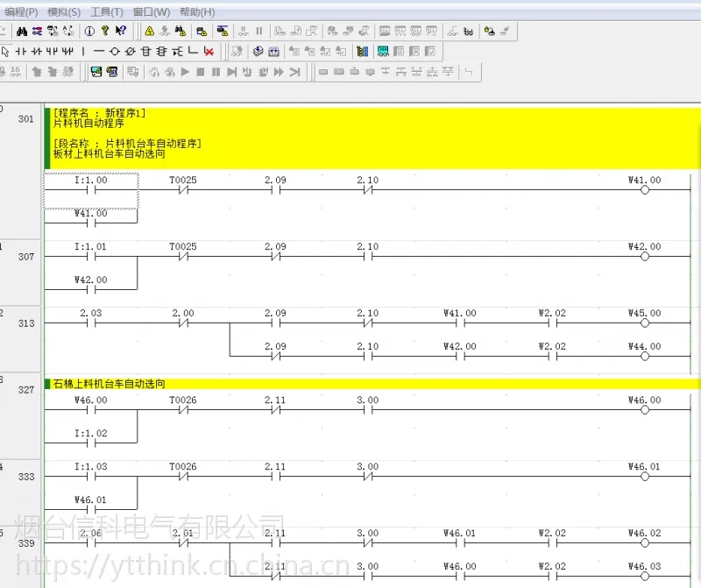Open the 工具(T) menu

[x=107, y=12]
